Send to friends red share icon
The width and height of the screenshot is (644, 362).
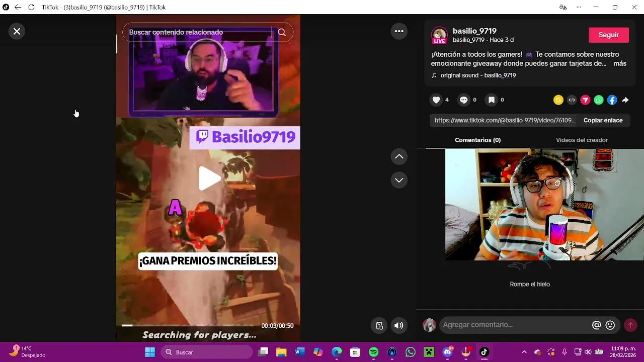click(x=585, y=100)
